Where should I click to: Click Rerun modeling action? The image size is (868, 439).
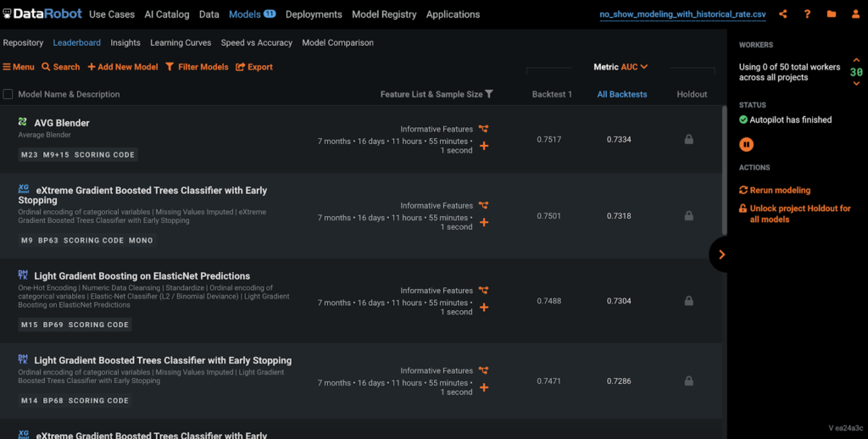coord(775,190)
